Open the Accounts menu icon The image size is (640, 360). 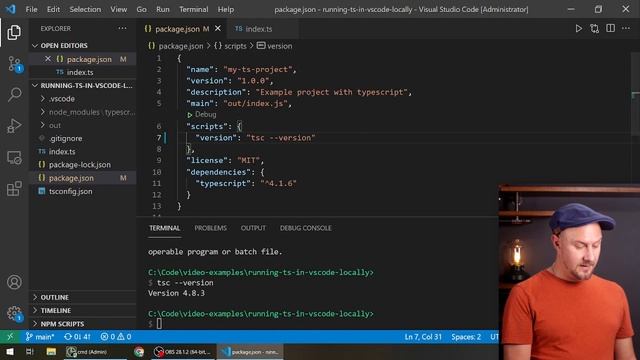tap(14, 282)
